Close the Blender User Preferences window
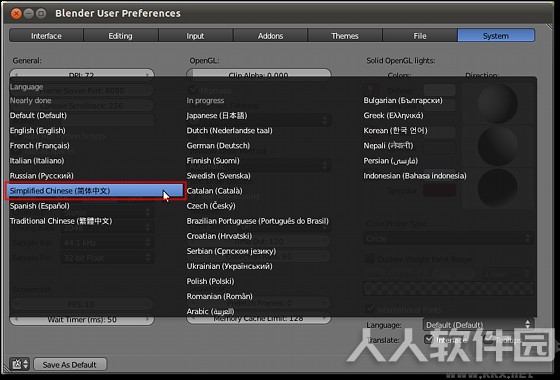560x380 pixels. [16, 14]
